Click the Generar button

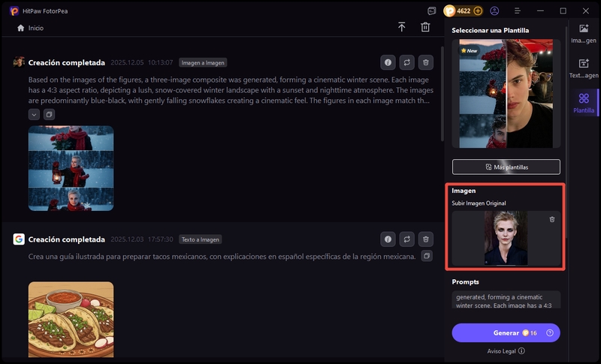(x=506, y=332)
